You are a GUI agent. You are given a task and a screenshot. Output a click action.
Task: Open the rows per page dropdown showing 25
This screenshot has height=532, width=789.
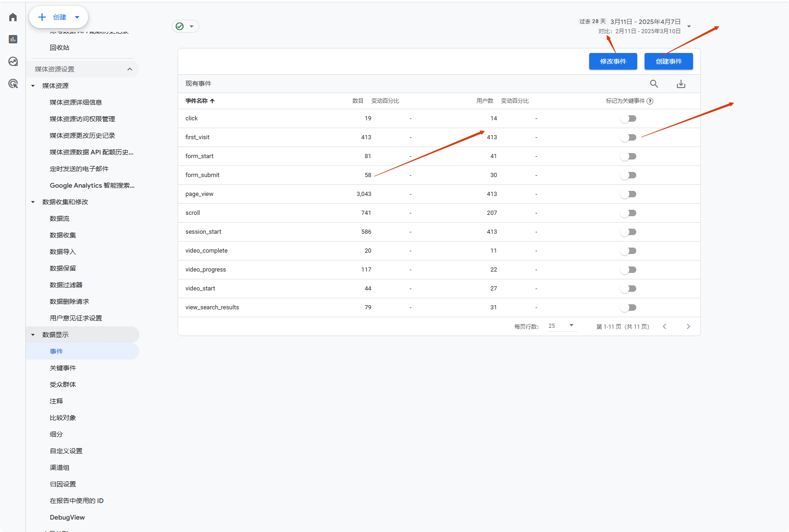(x=561, y=326)
